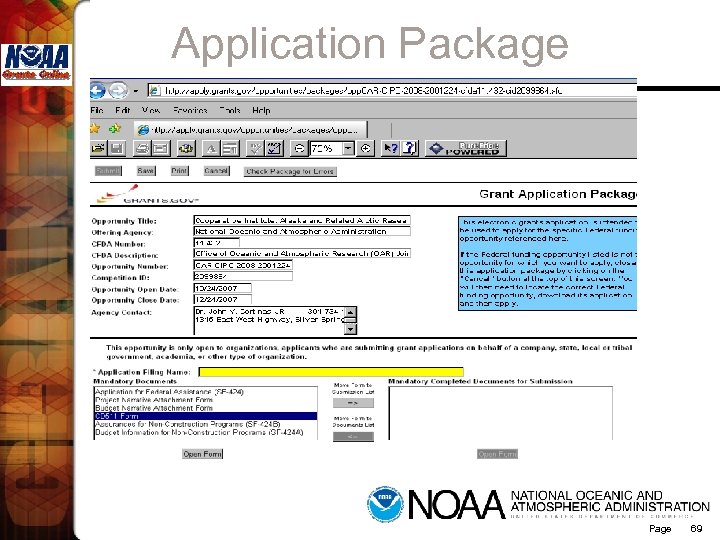Select Budget Information for Non-Construction Programs (SF-424A)
The image size is (720, 540).
(205, 433)
